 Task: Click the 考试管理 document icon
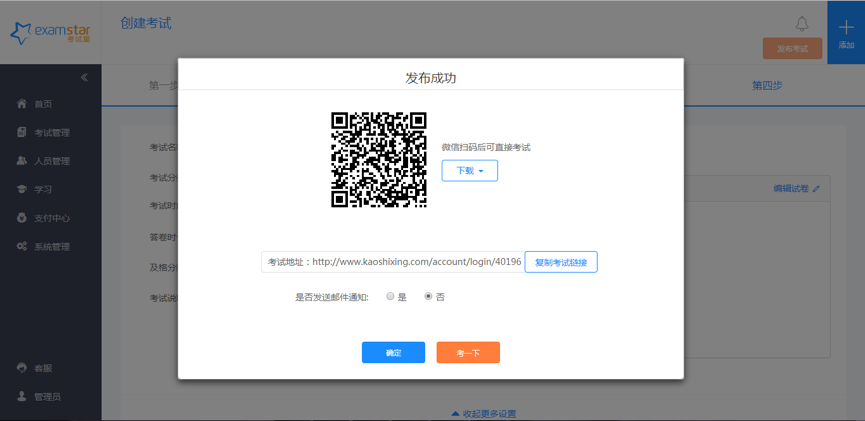22,132
